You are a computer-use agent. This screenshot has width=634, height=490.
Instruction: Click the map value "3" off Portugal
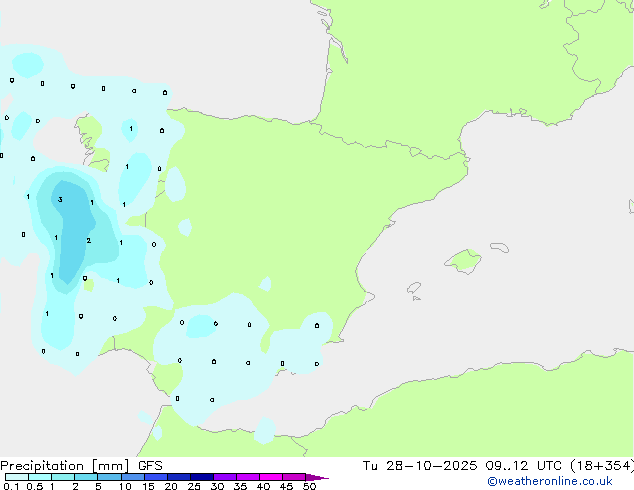click(x=60, y=199)
